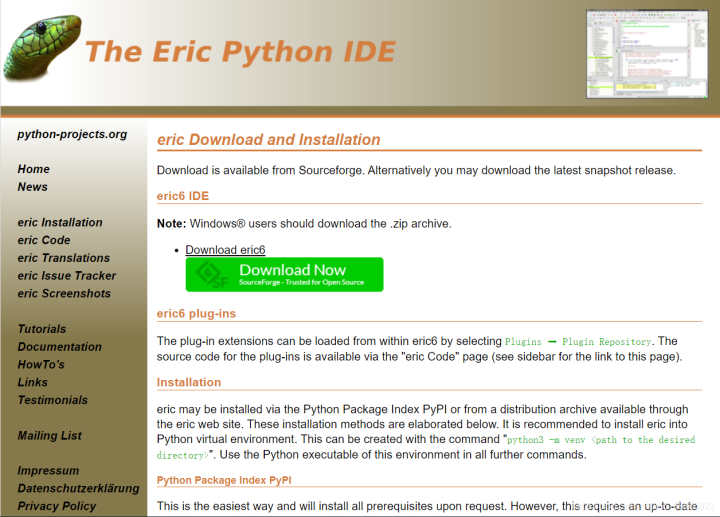Click the green Download Now button

284,275
